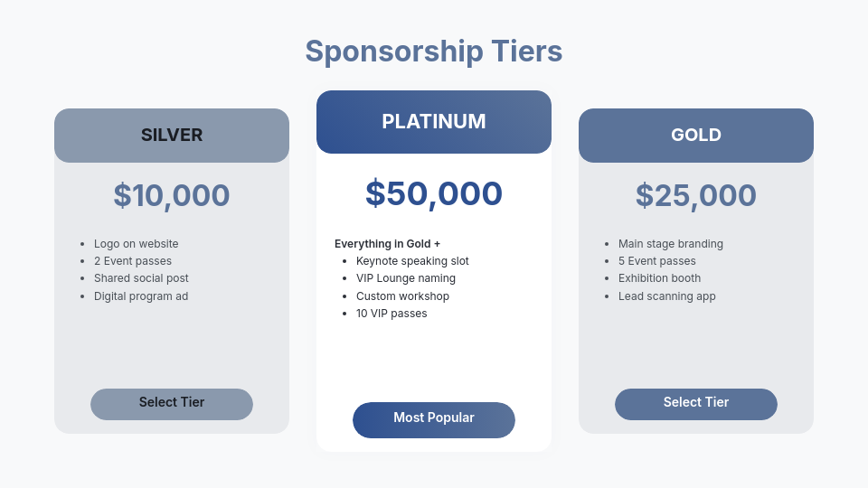Click the Main stage branding bullet
The image size is (868, 488).
click(671, 244)
